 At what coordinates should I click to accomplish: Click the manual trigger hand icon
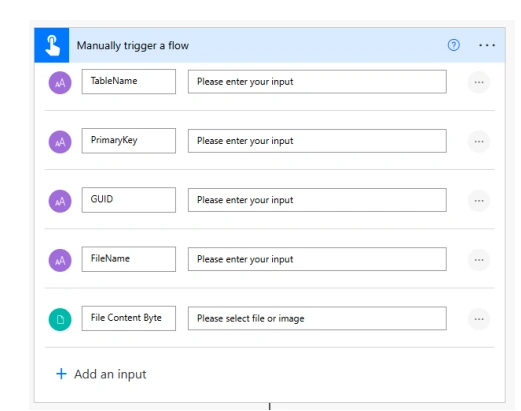tap(52, 45)
